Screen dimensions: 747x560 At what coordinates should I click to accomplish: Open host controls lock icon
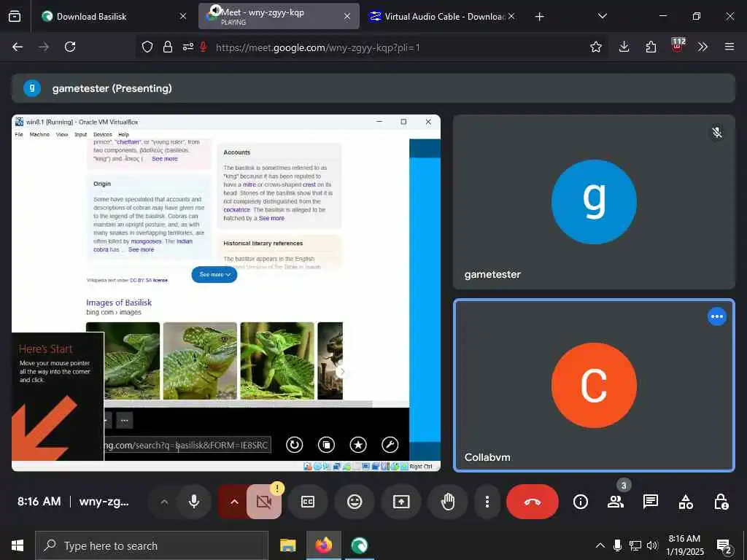coord(721,502)
